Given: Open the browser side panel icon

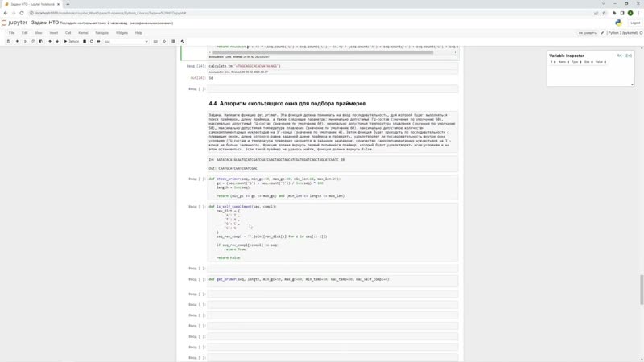Looking at the screenshot, I should (x=622, y=13).
